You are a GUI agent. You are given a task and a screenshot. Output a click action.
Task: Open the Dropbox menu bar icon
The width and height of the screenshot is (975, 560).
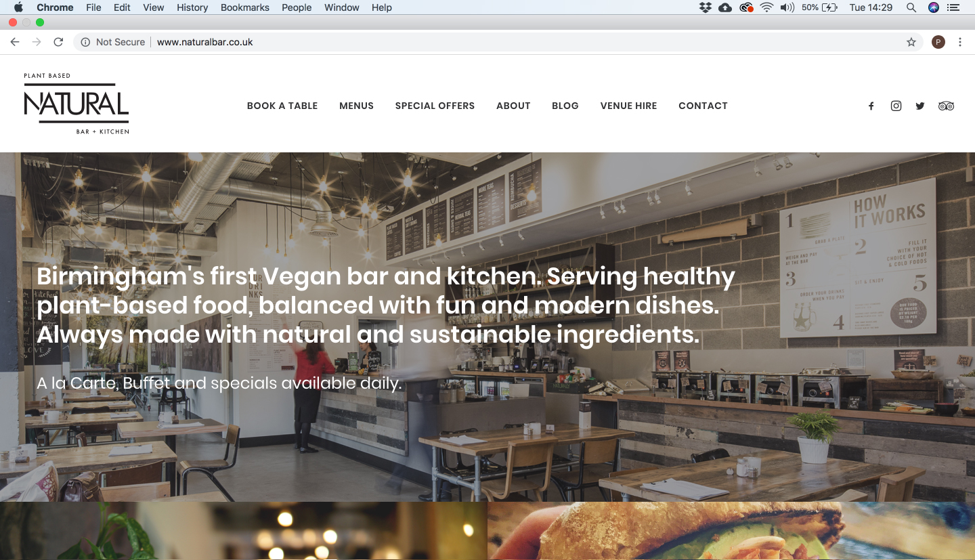[x=706, y=7]
